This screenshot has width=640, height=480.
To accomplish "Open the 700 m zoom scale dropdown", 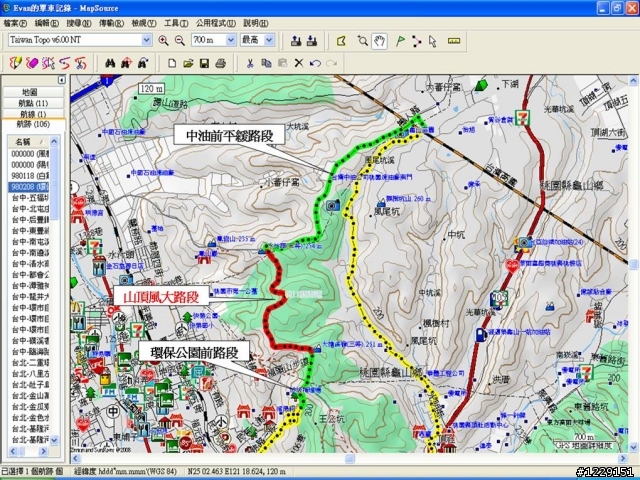I will (x=231, y=40).
